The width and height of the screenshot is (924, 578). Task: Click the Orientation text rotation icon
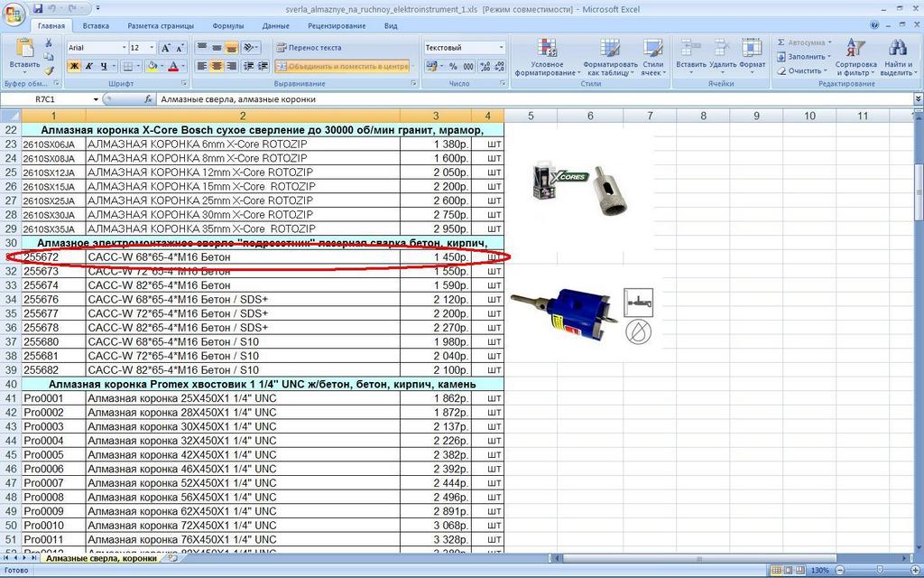(251, 48)
